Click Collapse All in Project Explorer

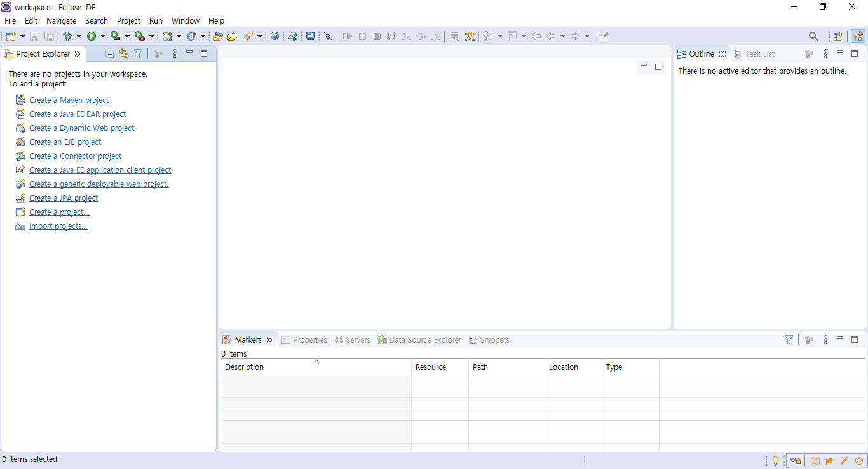point(110,54)
